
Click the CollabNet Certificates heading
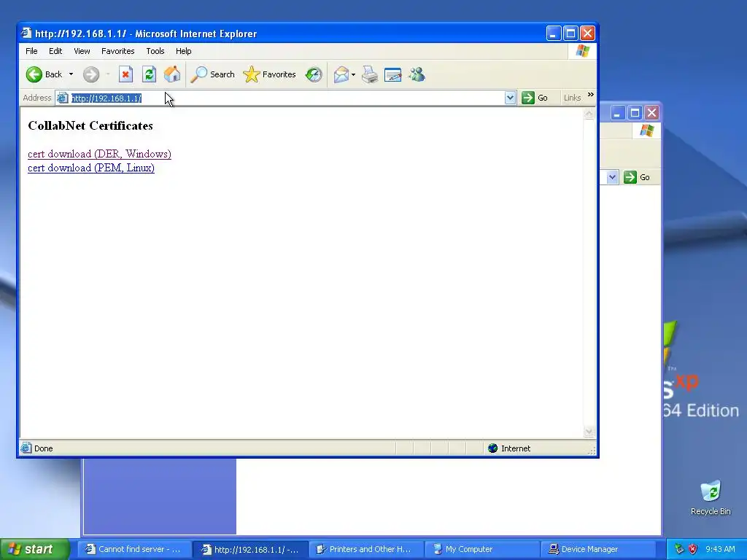pyautogui.click(x=90, y=125)
